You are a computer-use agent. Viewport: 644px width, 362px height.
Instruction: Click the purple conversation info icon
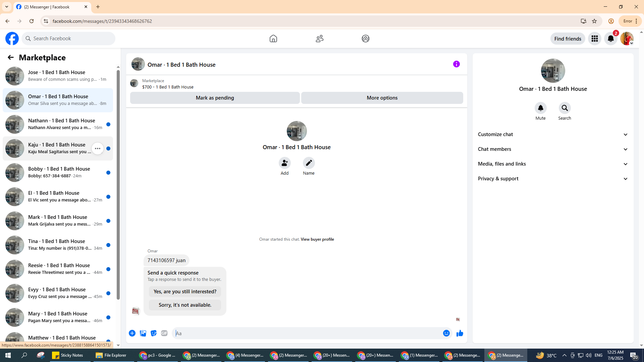pyautogui.click(x=456, y=64)
